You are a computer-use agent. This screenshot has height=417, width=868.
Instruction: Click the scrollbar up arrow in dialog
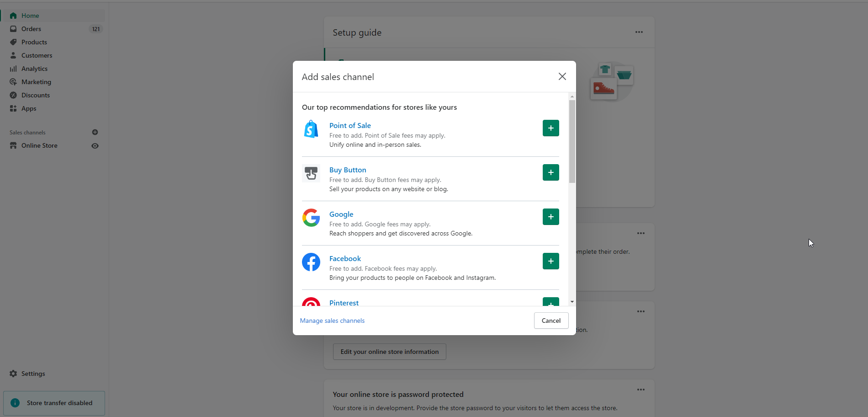click(572, 96)
